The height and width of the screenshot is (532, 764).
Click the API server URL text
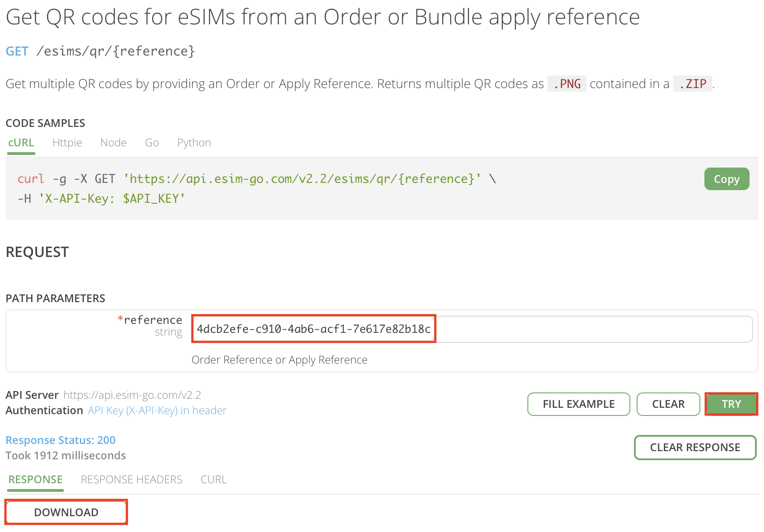coord(132,395)
